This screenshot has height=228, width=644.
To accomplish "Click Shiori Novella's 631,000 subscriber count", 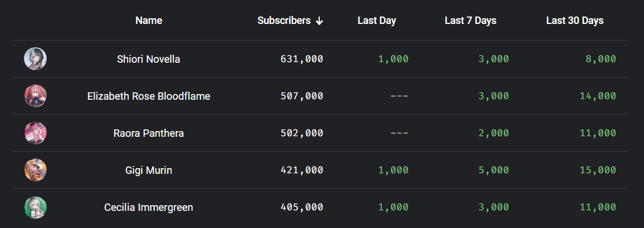I will click(301, 59).
